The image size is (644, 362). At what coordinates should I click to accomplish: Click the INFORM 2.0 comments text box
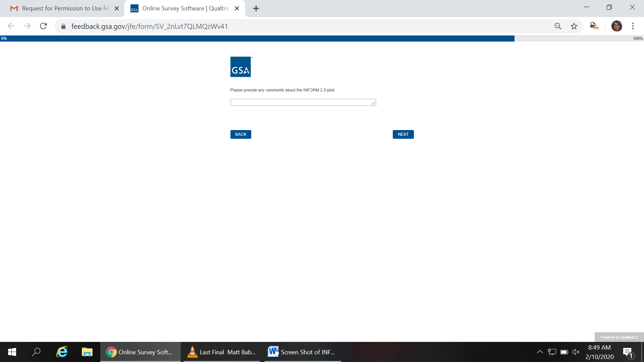click(302, 102)
